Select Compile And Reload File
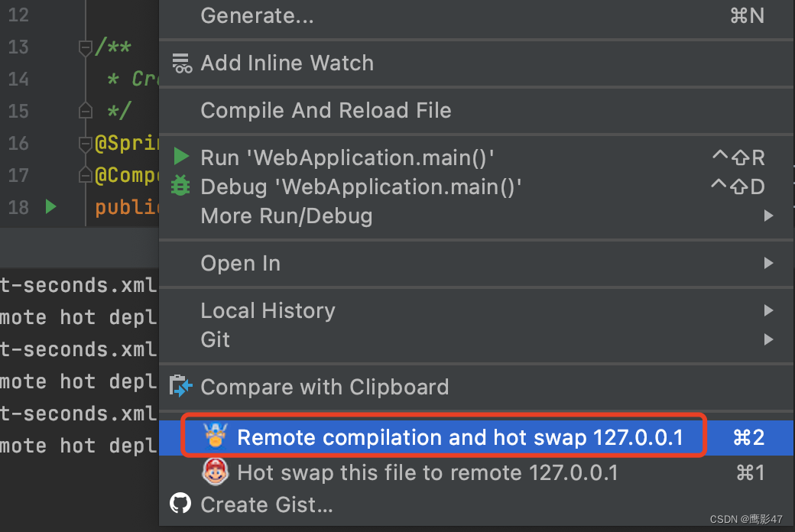 326,110
